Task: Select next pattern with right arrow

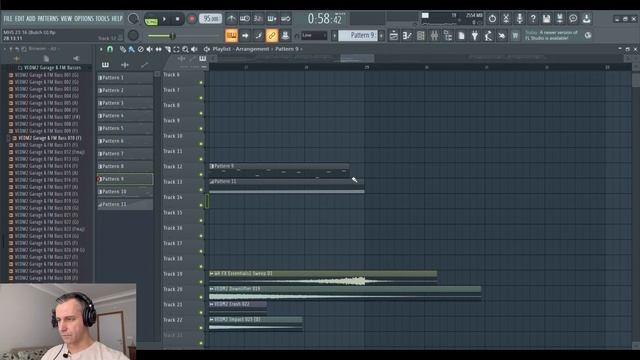Action: (x=381, y=36)
